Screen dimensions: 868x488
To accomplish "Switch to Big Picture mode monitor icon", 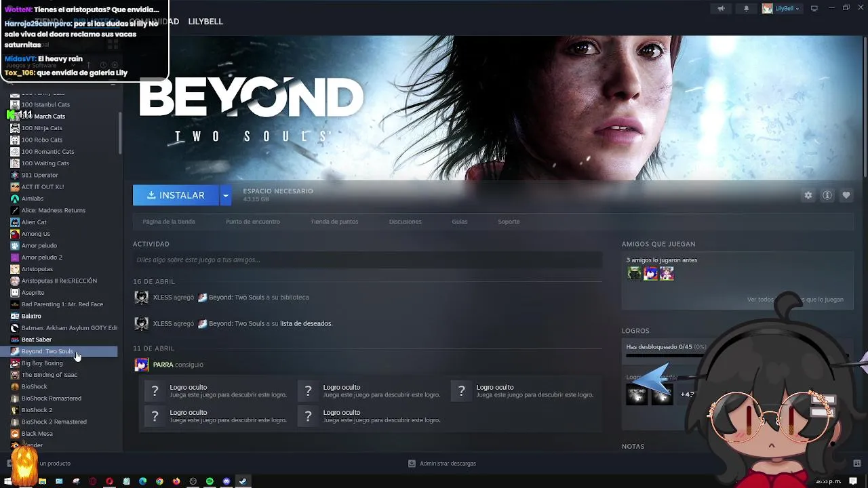I will pos(814,9).
